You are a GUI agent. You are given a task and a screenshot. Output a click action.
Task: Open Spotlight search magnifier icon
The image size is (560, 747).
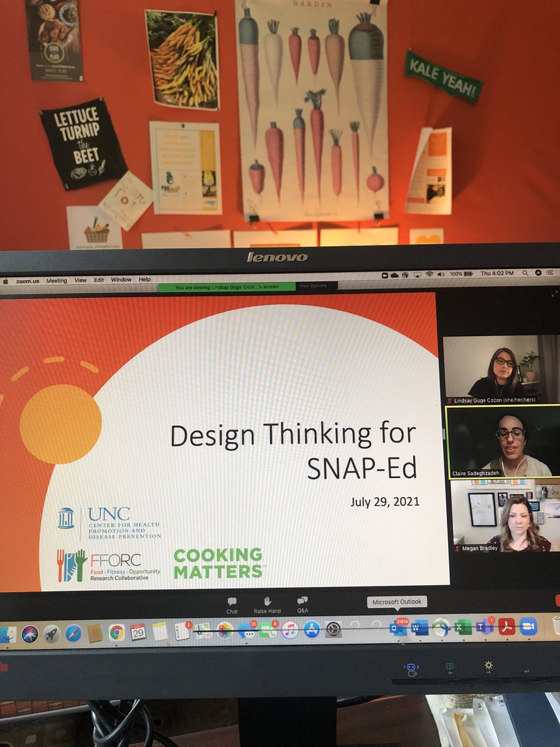[x=525, y=273]
